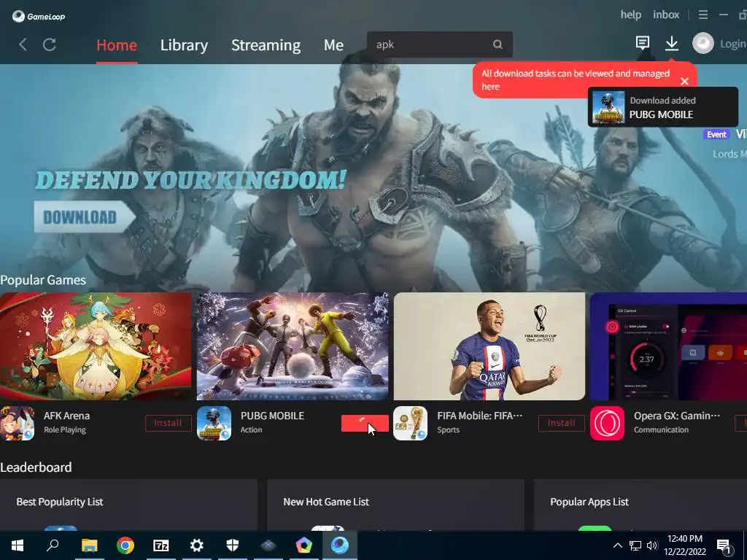The width and height of the screenshot is (747, 560).
Task: Install FIFA Mobile
Action: (561, 423)
